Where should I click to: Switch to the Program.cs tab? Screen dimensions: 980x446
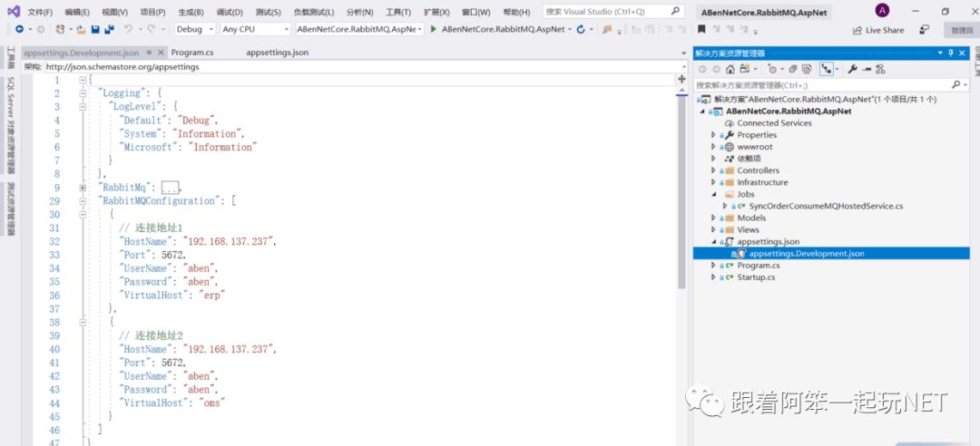point(191,53)
